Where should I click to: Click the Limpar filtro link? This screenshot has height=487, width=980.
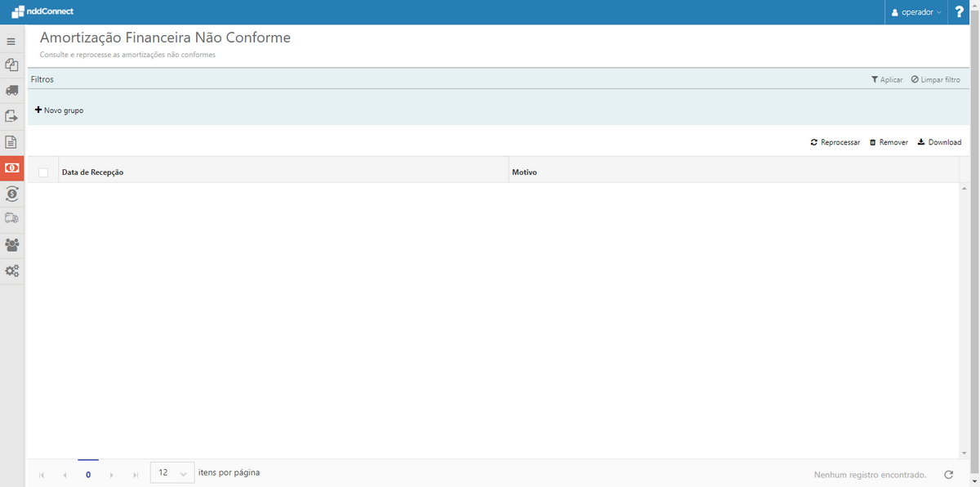(936, 78)
